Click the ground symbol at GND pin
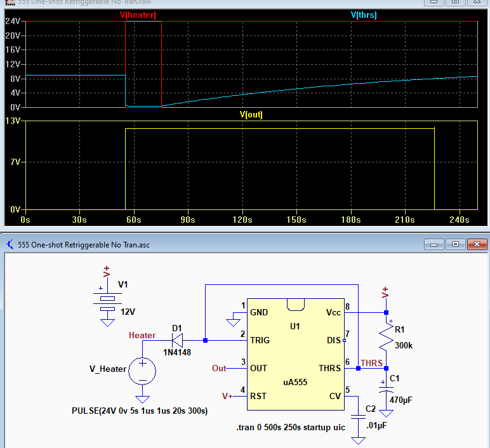This screenshot has width=490, height=448. [x=233, y=323]
